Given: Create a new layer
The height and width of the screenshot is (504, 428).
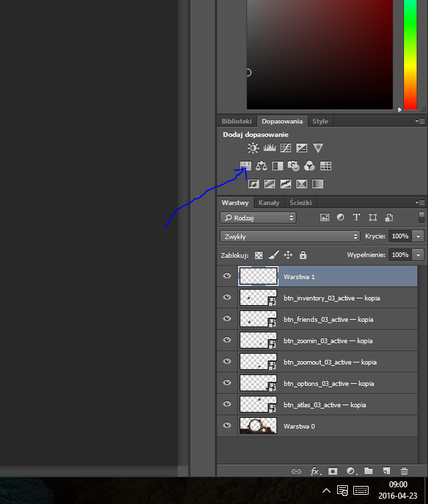Looking at the screenshot, I should click(x=387, y=471).
